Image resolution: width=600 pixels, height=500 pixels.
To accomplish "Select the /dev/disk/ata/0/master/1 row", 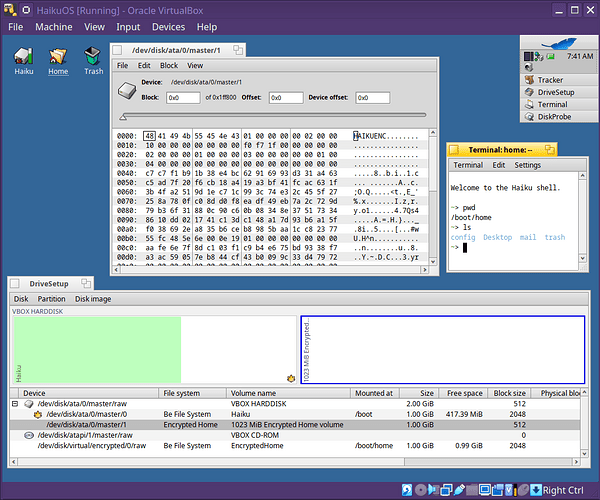I will pos(295,425).
